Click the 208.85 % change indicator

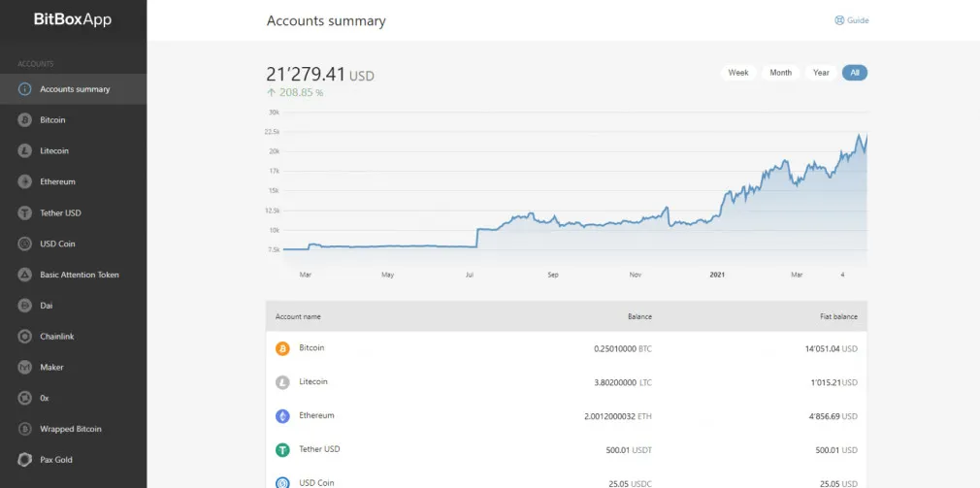tap(295, 93)
